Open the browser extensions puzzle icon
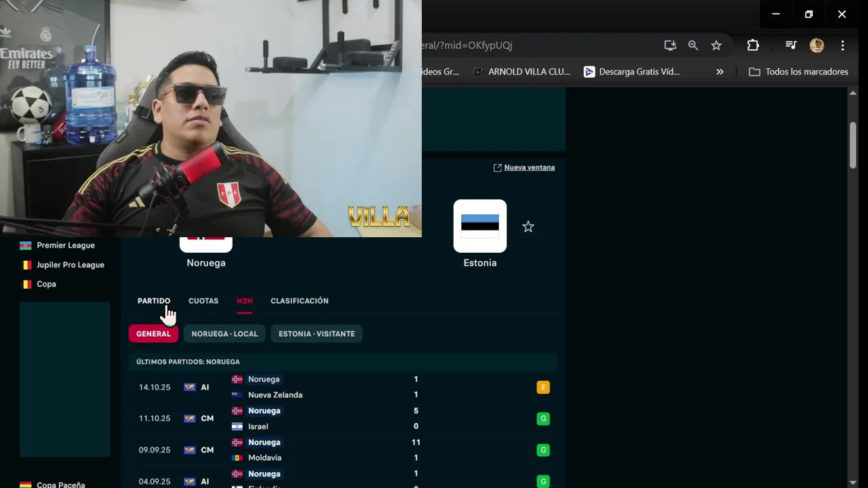 coord(753,45)
